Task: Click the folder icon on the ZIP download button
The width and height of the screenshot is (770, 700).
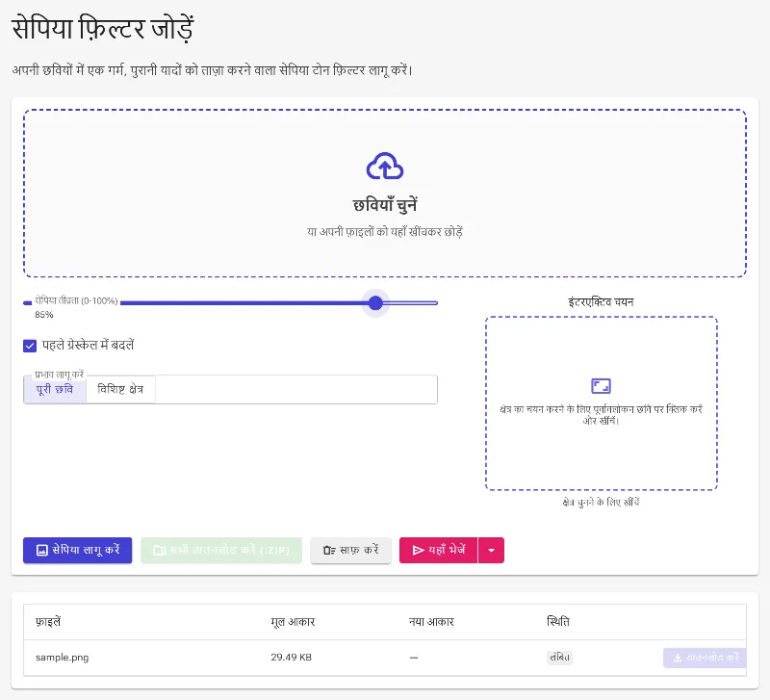Action: point(160,550)
